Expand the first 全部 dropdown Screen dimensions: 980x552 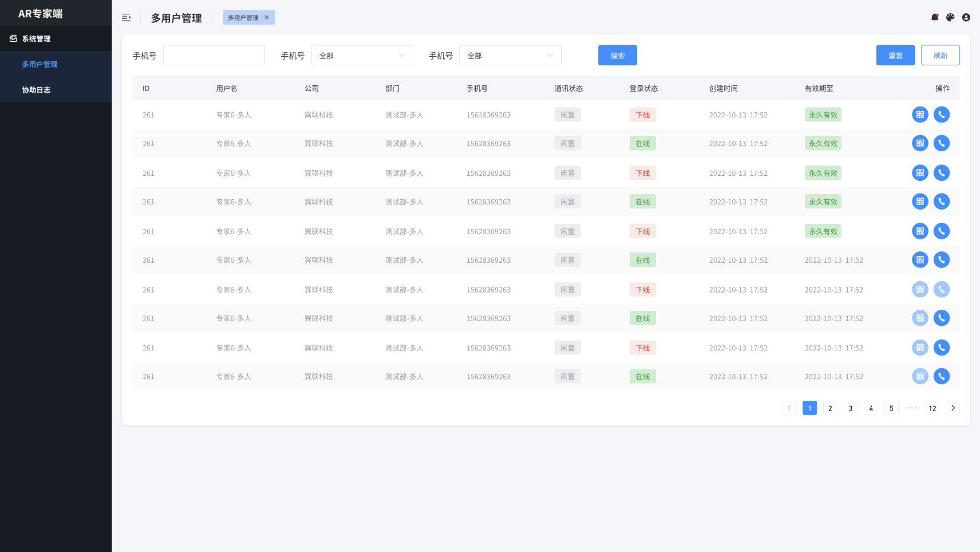click(x=362, y=56)
